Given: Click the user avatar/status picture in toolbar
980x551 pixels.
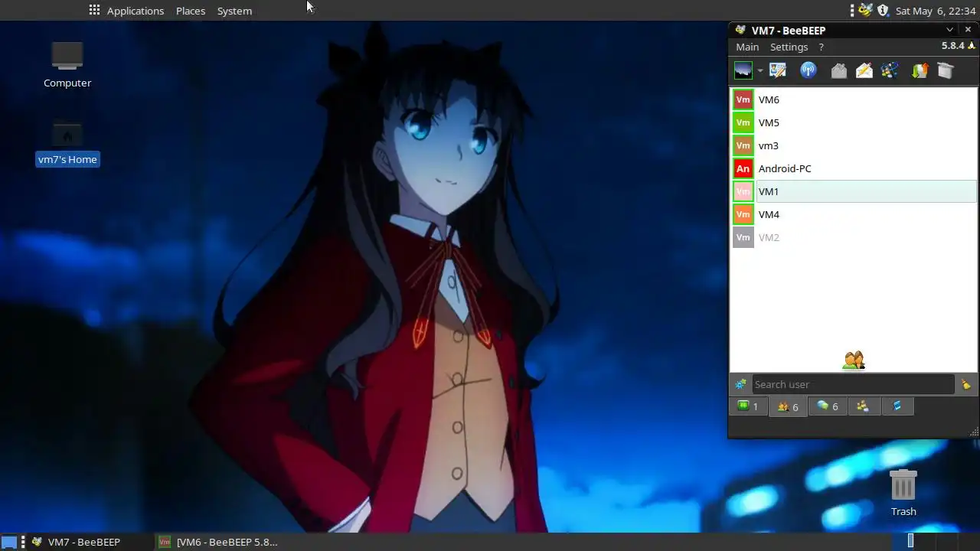Looking at the screenshot, I should [743, 70].
